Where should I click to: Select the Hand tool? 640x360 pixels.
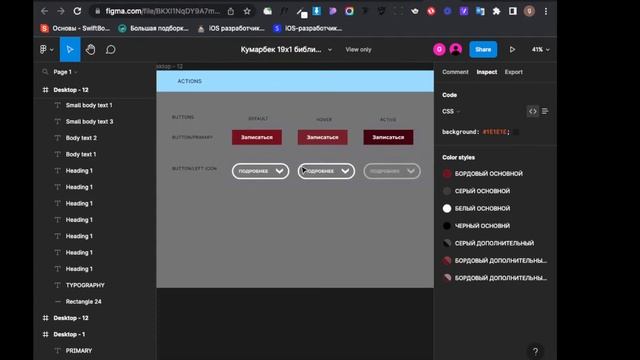(90, 49)
